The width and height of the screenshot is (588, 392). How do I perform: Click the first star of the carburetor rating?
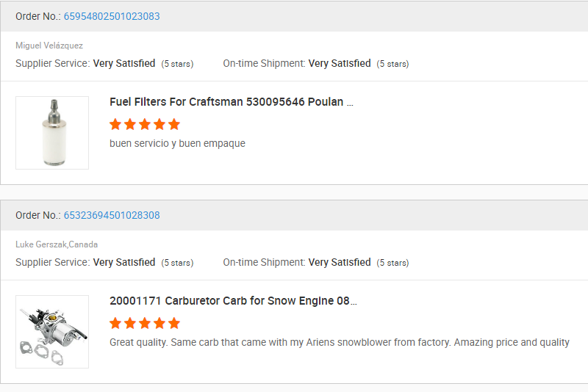(115, 323)
